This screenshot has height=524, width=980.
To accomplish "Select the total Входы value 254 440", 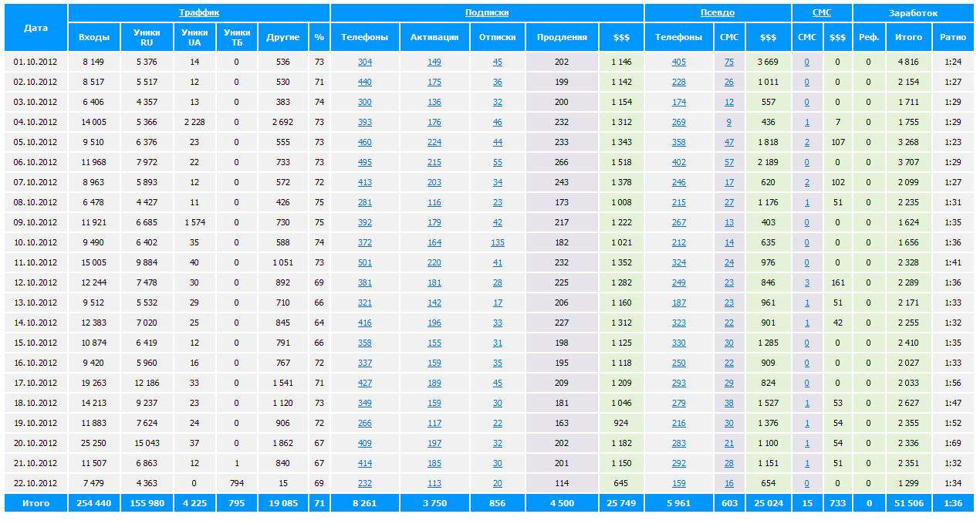I will (94, 503).
